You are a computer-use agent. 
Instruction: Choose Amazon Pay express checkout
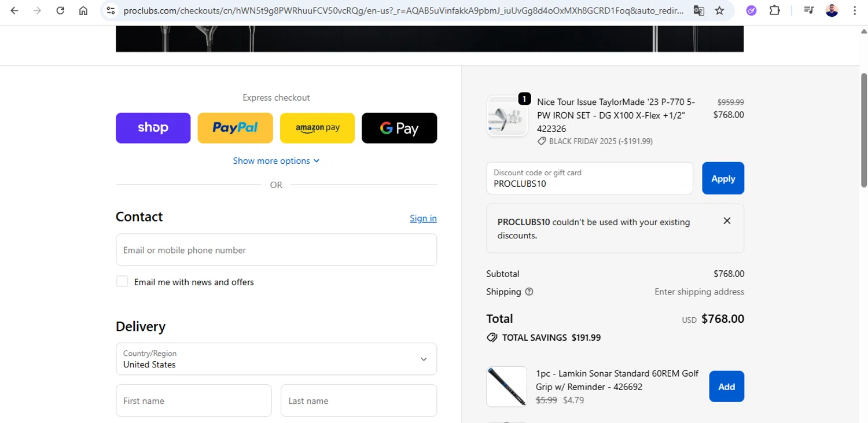tap(317, 128)
